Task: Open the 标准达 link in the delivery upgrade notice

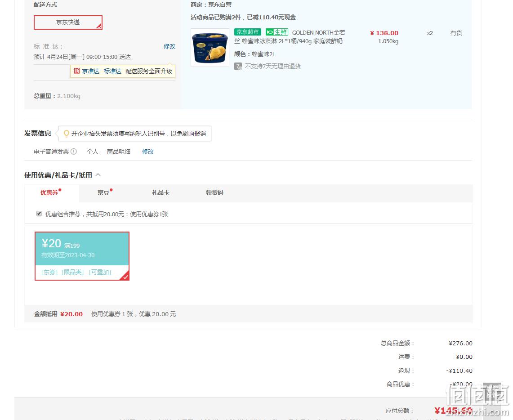Action: pyautogui.click(x=112, y=71)
